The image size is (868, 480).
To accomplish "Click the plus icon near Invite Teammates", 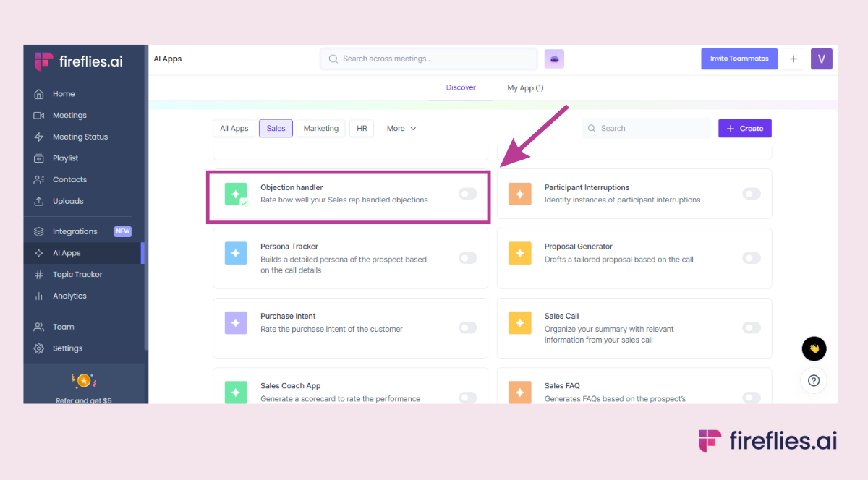I will (793, 59).
